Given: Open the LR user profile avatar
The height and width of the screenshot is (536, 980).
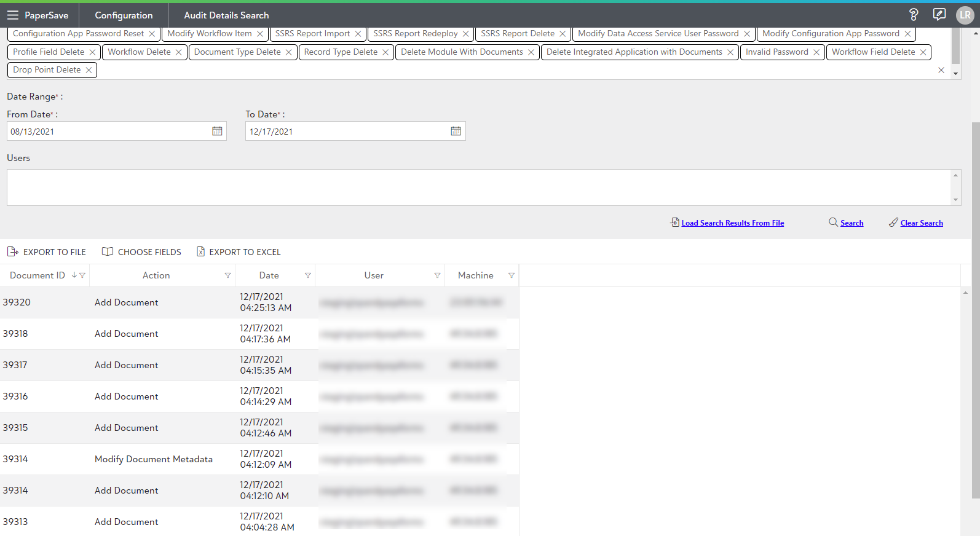Looking at the screenshot, I should coord(965,15).
